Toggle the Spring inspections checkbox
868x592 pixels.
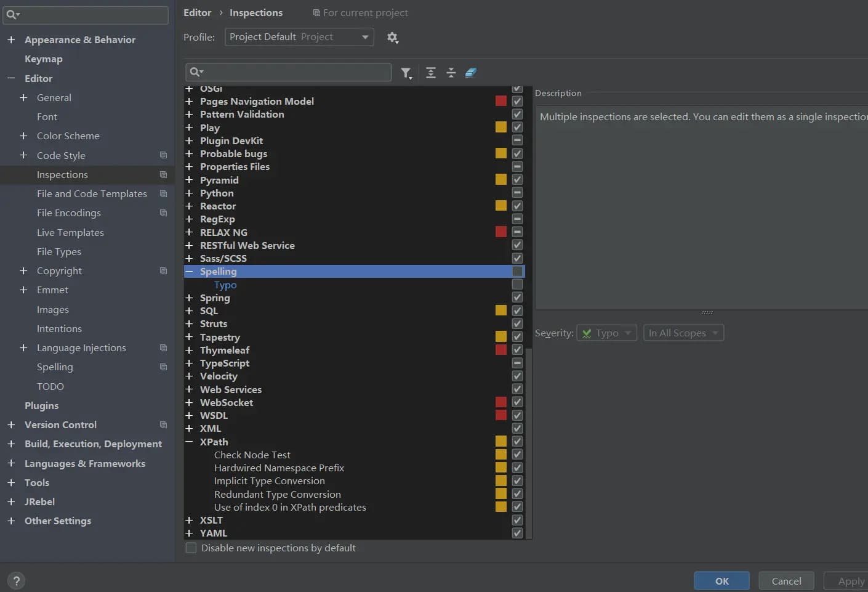point(517,298)
